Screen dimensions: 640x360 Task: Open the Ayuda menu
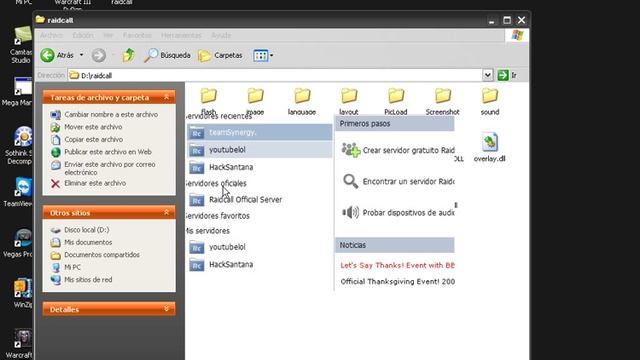coord(221,36)
